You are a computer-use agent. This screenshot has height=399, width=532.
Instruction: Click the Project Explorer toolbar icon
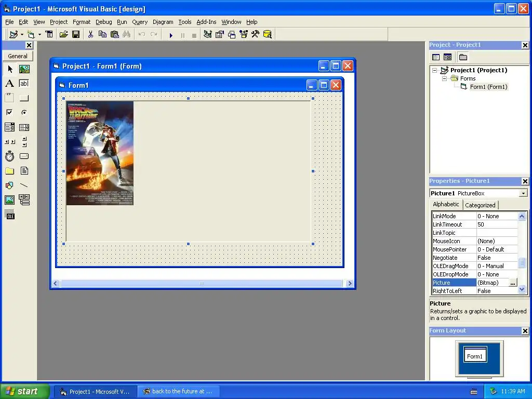point(208,34)
